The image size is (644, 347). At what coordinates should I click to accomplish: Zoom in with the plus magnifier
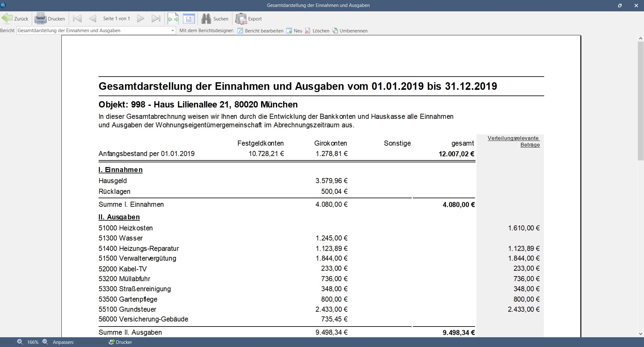(20, 342)
